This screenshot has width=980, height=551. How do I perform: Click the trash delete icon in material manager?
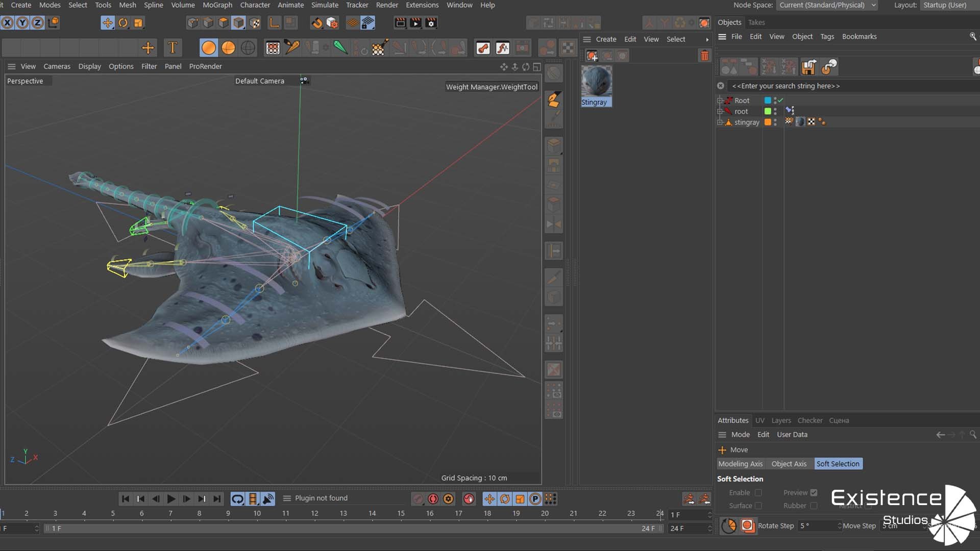point(704,56)
